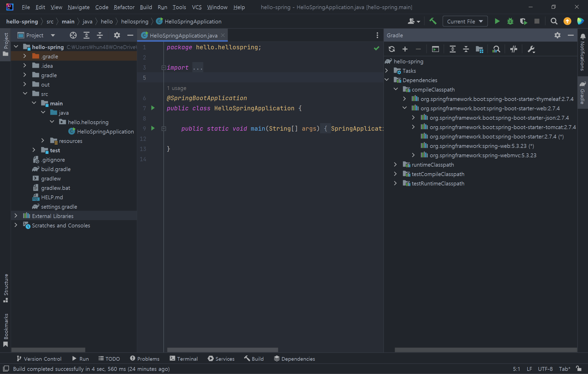
Task: Toggle Gradle offline mode
Action: click(x=513, y=49)
